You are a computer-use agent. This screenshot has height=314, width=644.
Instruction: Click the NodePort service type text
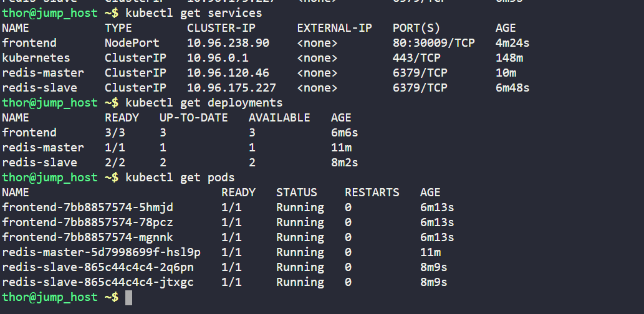132,43
